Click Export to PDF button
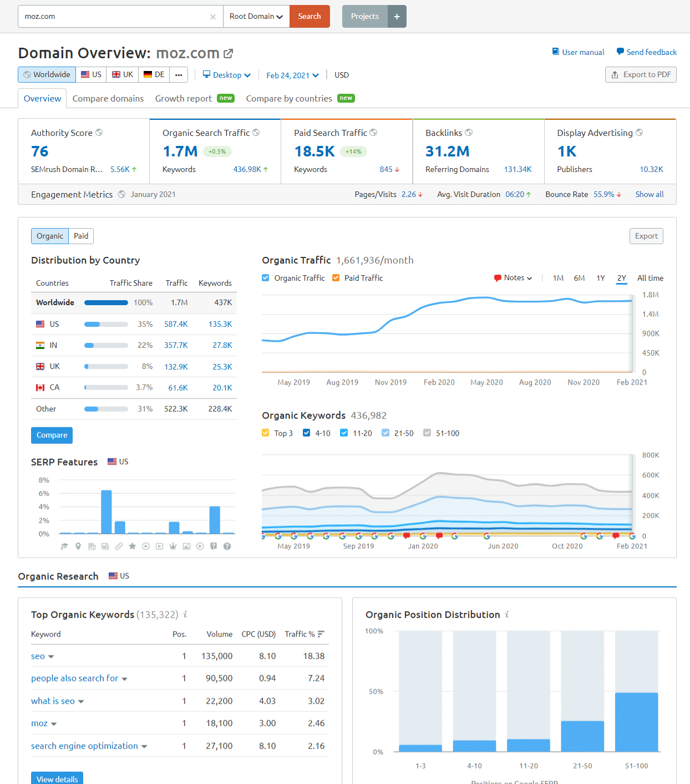 [641, 74]
